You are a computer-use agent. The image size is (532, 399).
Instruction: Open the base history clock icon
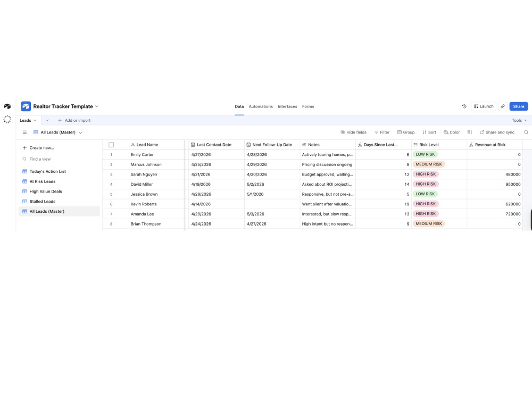point(464,106)
